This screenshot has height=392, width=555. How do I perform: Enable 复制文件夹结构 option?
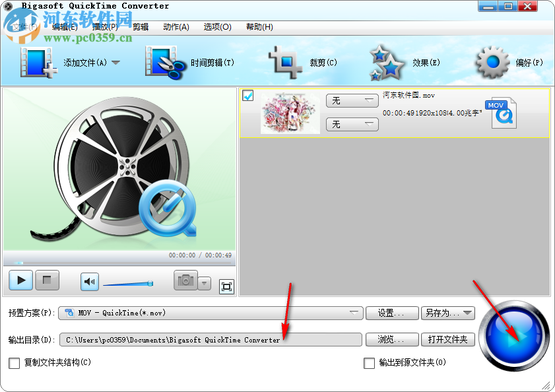[x=14, y=364]
